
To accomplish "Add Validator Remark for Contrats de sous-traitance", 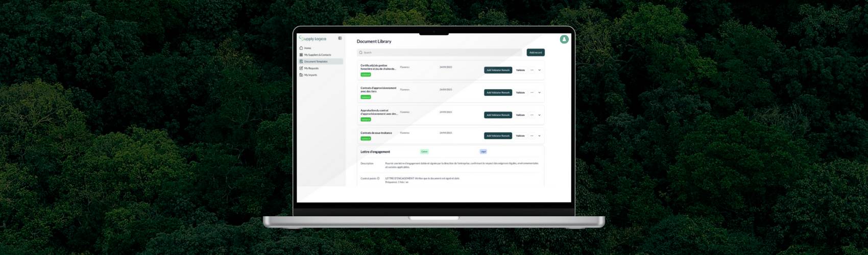I will [498, 136].
